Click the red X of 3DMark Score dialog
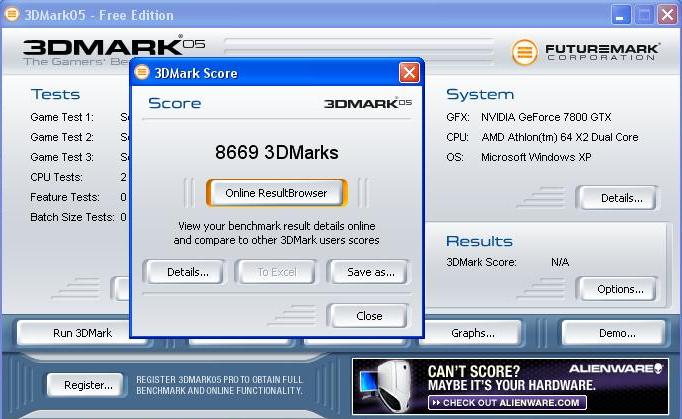This screenshot has height=419, width=682. (x=409, y=73)
